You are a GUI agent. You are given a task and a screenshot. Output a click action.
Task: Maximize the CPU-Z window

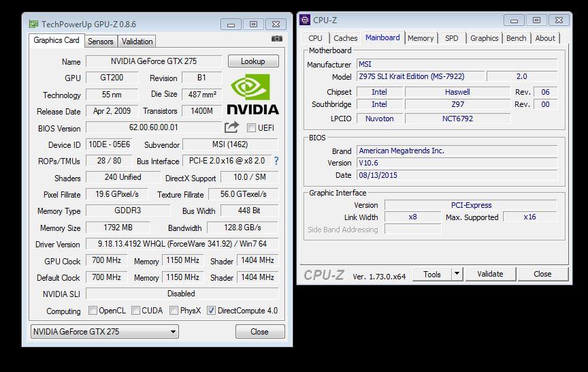click(537, 20)
